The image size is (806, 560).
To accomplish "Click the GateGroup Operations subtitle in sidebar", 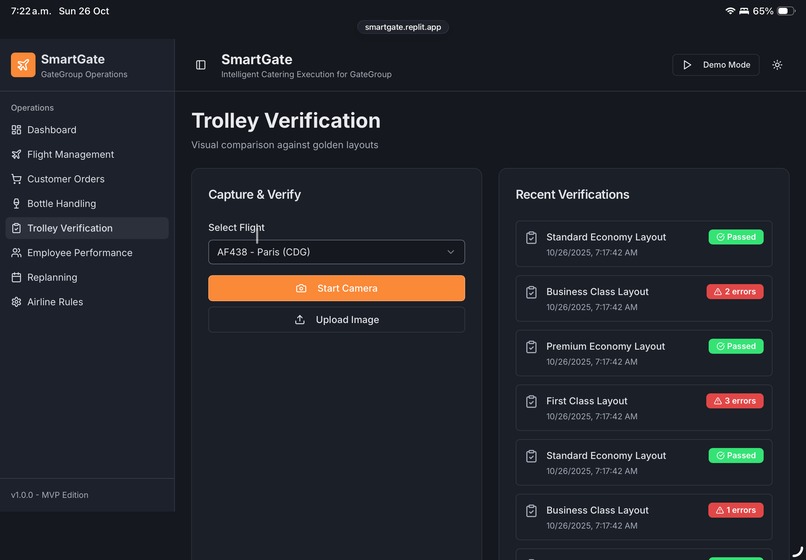I will tap(84, 75).
